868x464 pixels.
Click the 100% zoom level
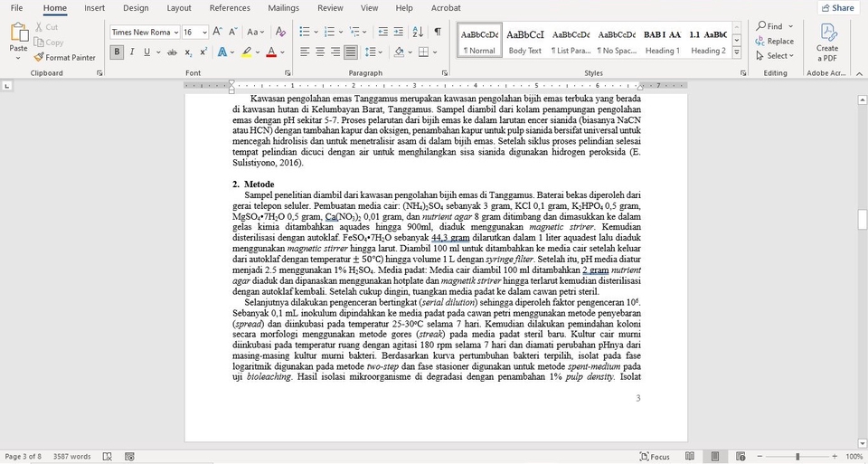854,457
